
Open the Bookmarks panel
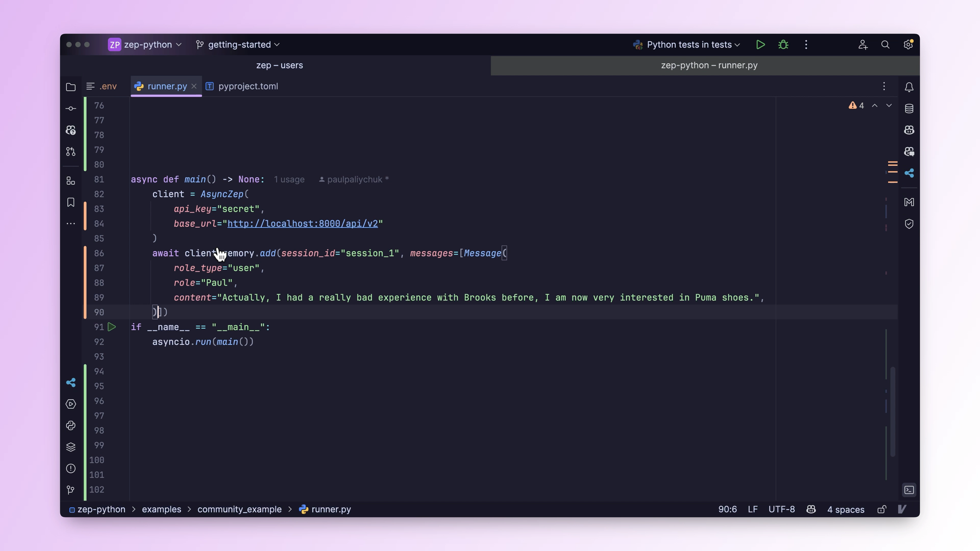[x=71, y=202]
